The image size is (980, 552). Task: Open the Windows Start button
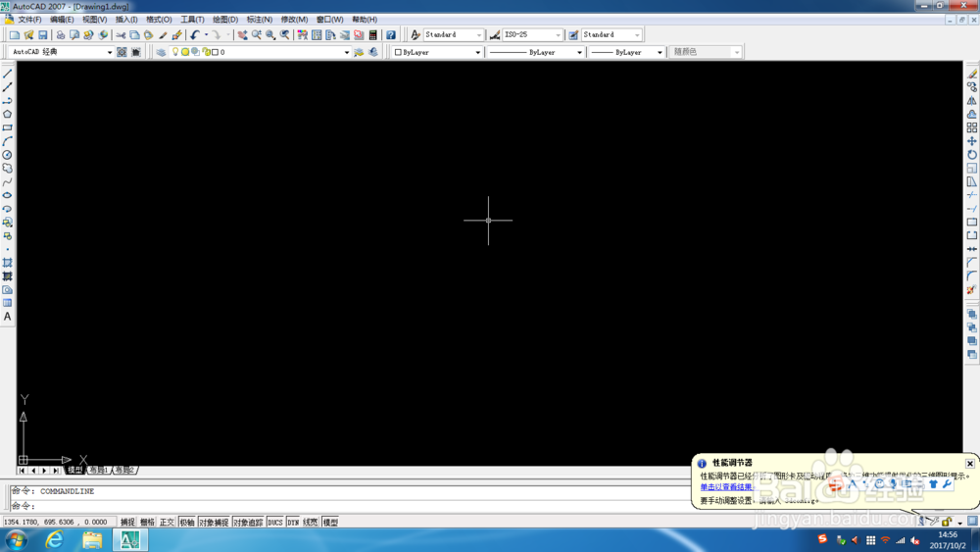coord(17,539)
